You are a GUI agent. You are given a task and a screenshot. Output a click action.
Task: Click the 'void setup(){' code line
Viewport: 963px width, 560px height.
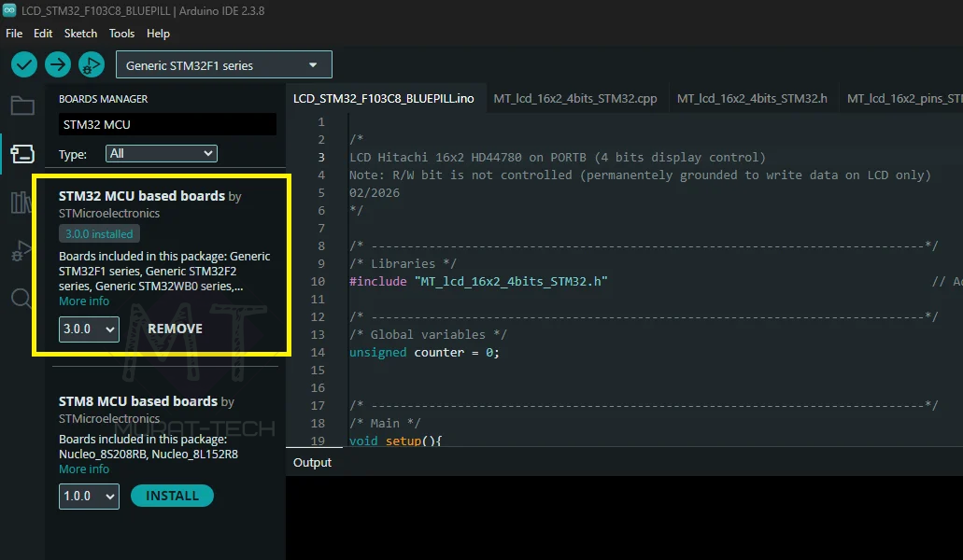395,441
